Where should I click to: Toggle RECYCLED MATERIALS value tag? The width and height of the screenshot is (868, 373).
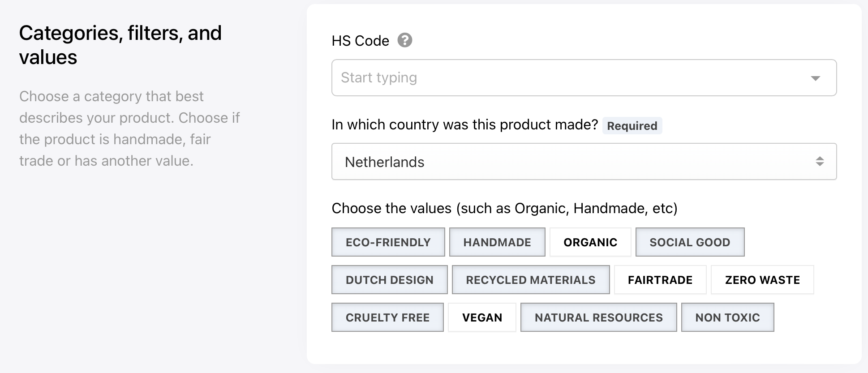[531, 280]
